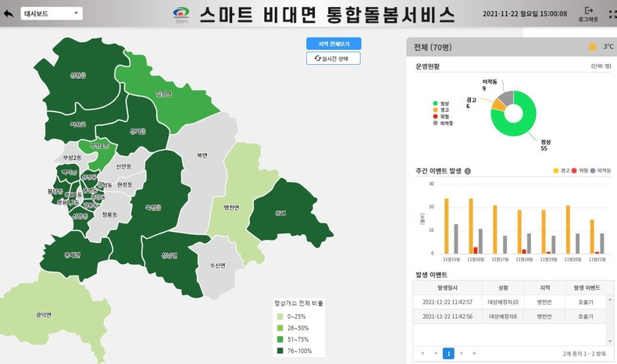Click the sunny weather icon
This screenshot has width=617, height=364.
tap(592, 47)
